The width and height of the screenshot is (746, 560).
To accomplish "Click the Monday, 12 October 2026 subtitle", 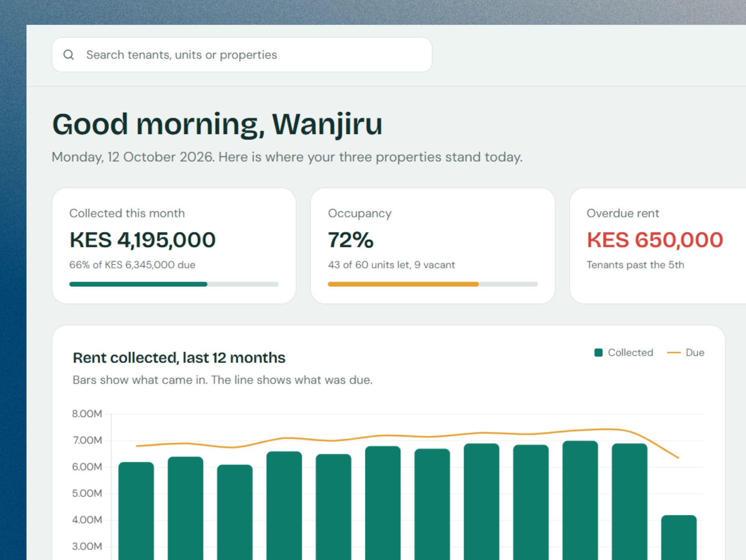I will click(287, 157).
